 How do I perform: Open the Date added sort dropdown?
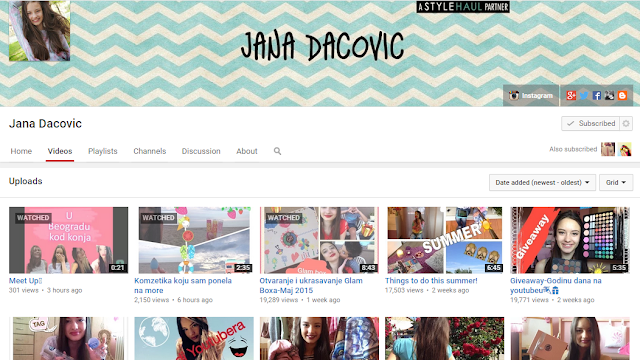[542, 182]
